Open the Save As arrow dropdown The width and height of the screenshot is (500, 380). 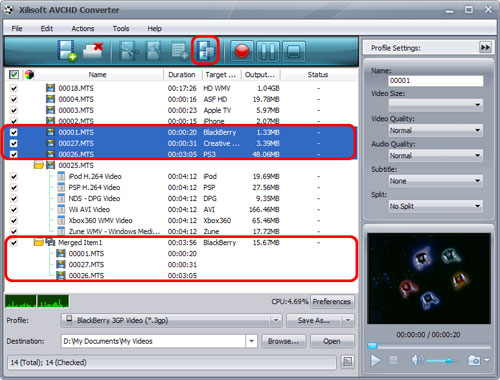tap(348, 320)
